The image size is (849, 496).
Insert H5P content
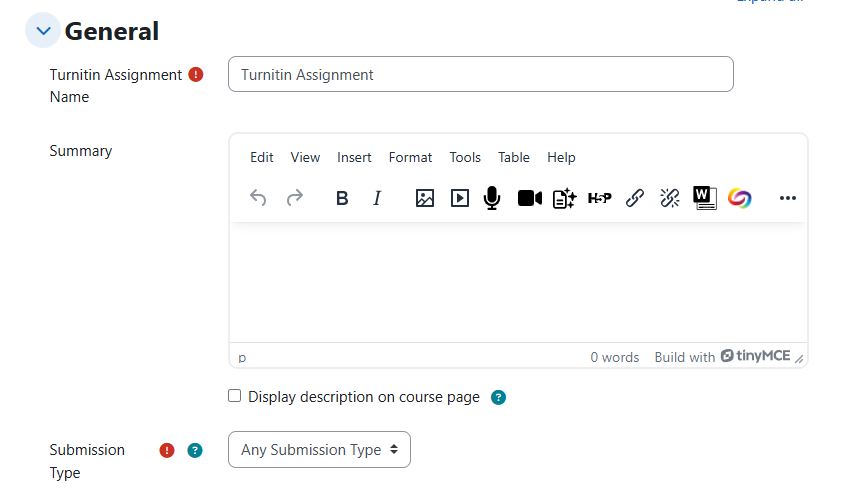click(599, 198)
